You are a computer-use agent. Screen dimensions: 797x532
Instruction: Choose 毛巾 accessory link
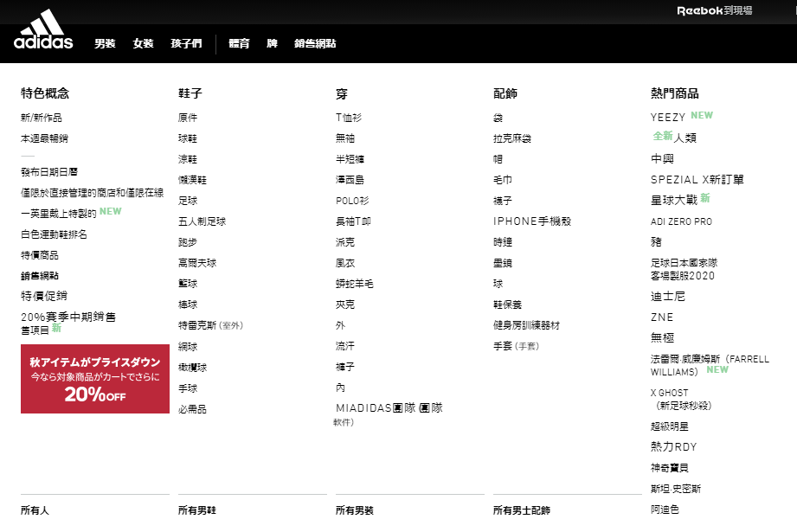coord(503,180)
